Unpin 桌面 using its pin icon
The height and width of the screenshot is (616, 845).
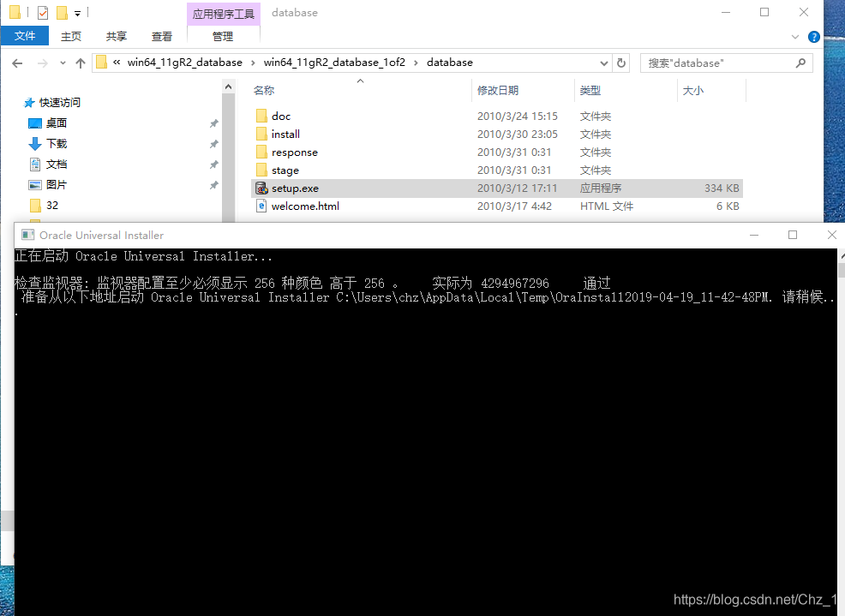214,123
